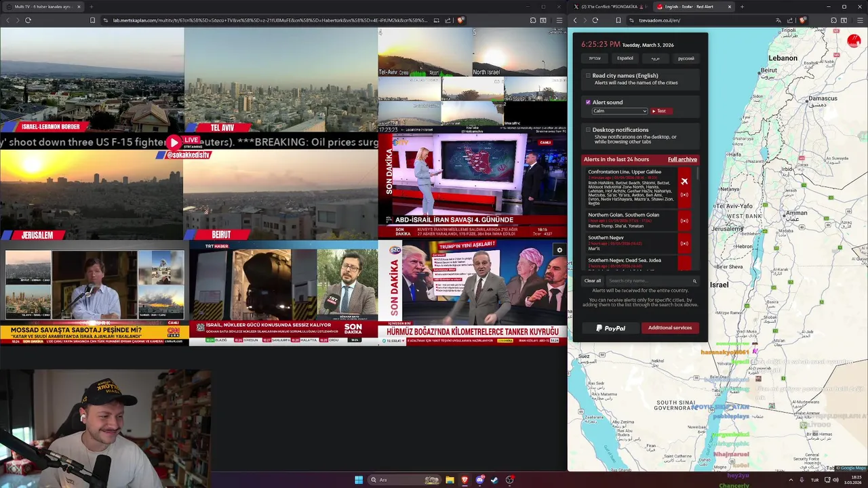Screen dimensions: 868x488
Task: Bookmark the Multi TV page
Action: click(x=92, y=20)
